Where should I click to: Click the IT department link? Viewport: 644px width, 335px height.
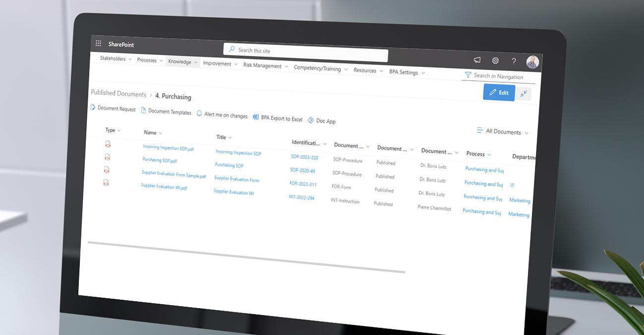512,185
